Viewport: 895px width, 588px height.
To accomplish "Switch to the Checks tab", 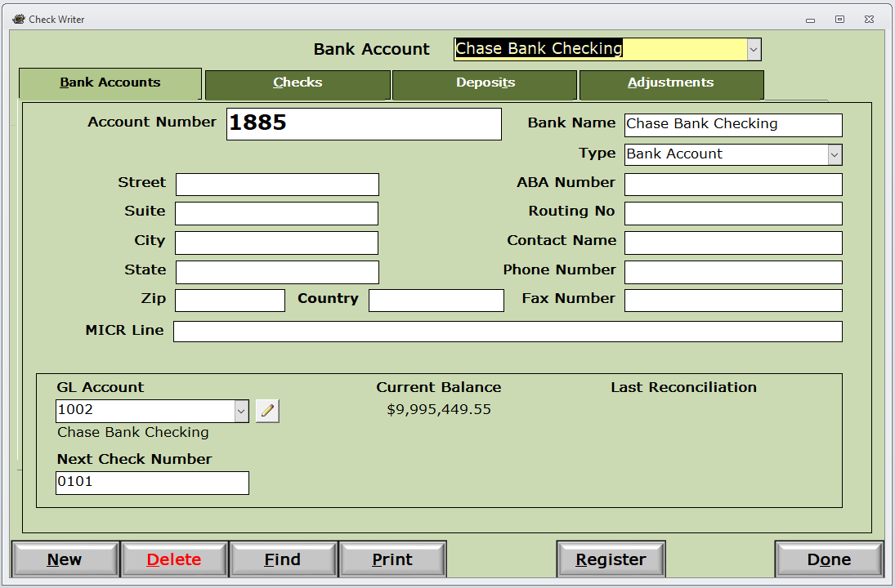I will [298, 84].
